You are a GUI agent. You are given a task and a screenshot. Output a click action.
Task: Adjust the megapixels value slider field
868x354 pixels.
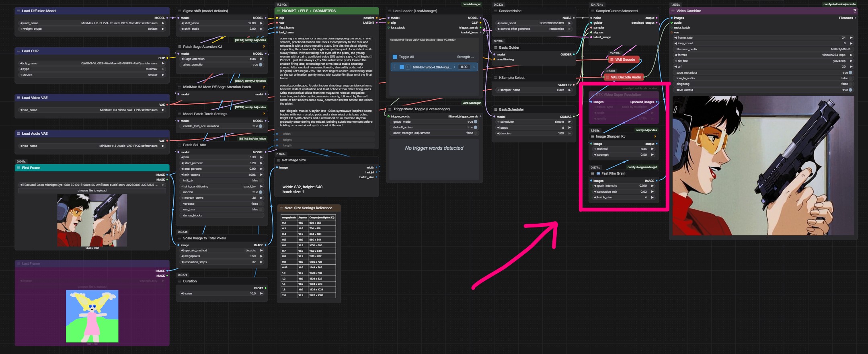pyautogui.click(x=222, y=256)
